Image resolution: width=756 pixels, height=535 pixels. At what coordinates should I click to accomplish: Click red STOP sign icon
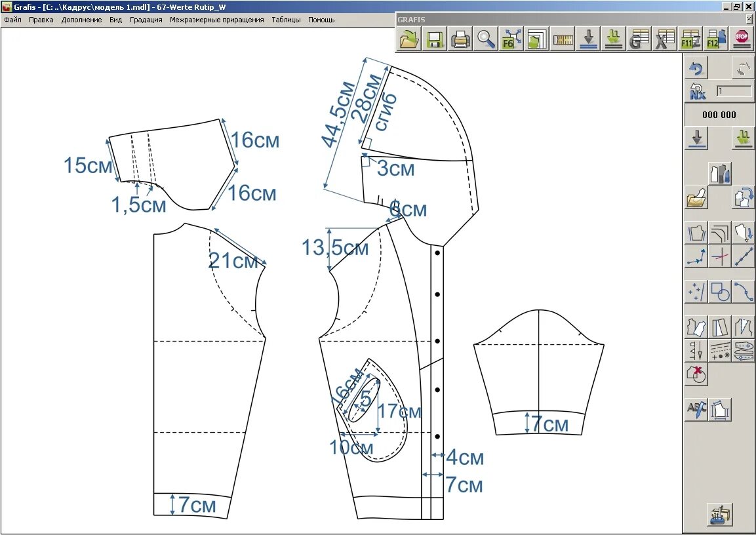[x=742, y=39]
